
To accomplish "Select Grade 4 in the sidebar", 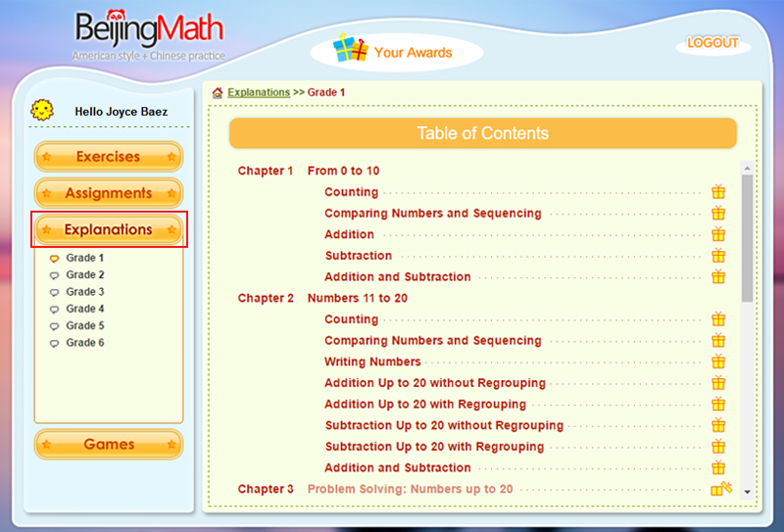I will [85, 309].
